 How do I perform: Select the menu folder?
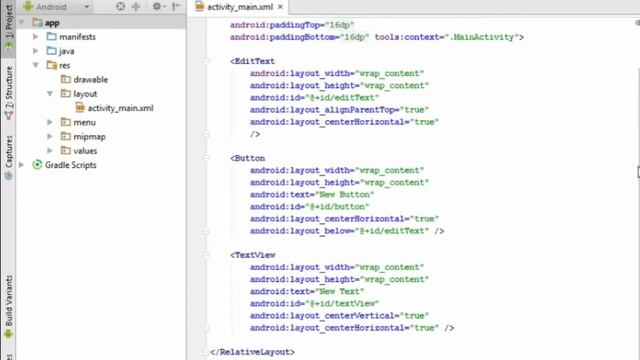(x=84, y=122)
